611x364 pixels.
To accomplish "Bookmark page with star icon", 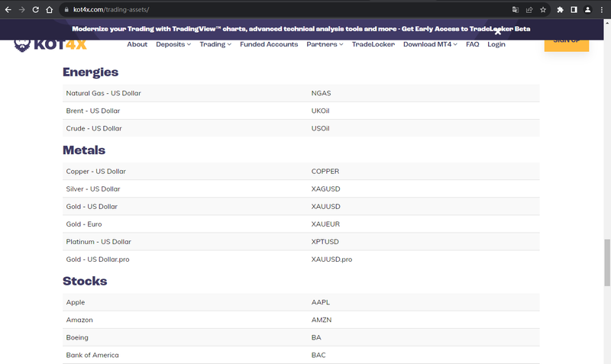I will pos(543,10).
